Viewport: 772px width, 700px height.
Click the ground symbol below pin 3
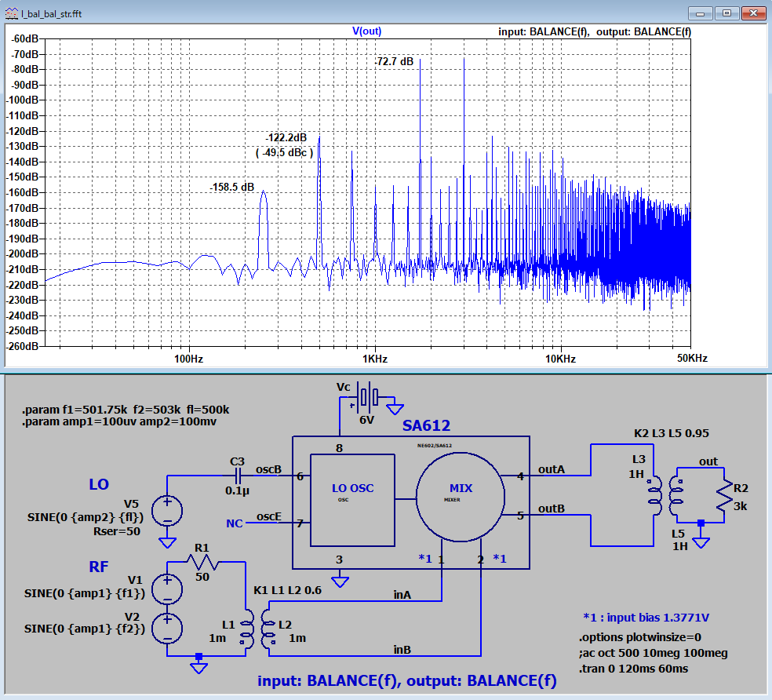point(340,582)
